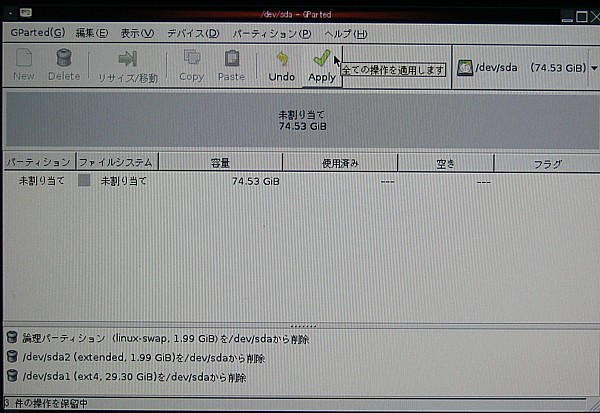The image size is (600, 413).
Task: Select the 未割り当て partition row
Action: (302, 181)
